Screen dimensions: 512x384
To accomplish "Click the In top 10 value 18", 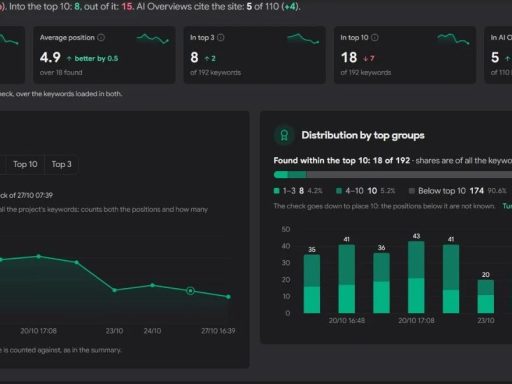I will (349, 58).
